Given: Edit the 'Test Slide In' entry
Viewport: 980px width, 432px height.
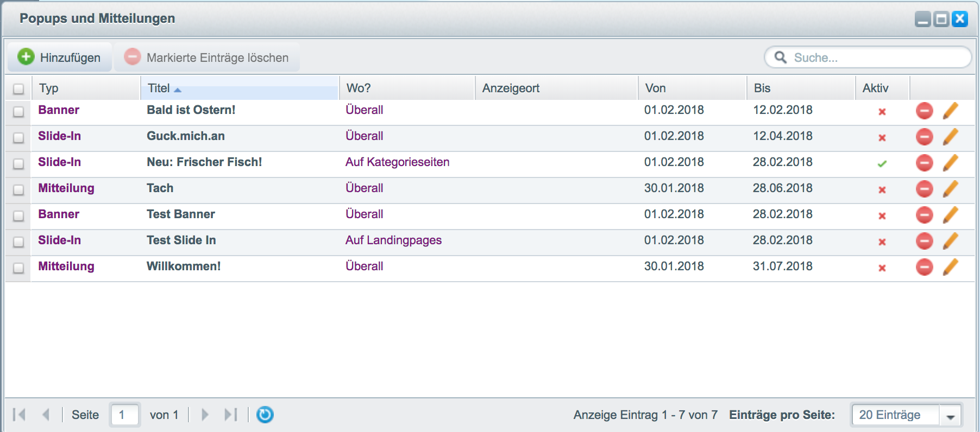Looking at the screenshot, I should point(950,241).
